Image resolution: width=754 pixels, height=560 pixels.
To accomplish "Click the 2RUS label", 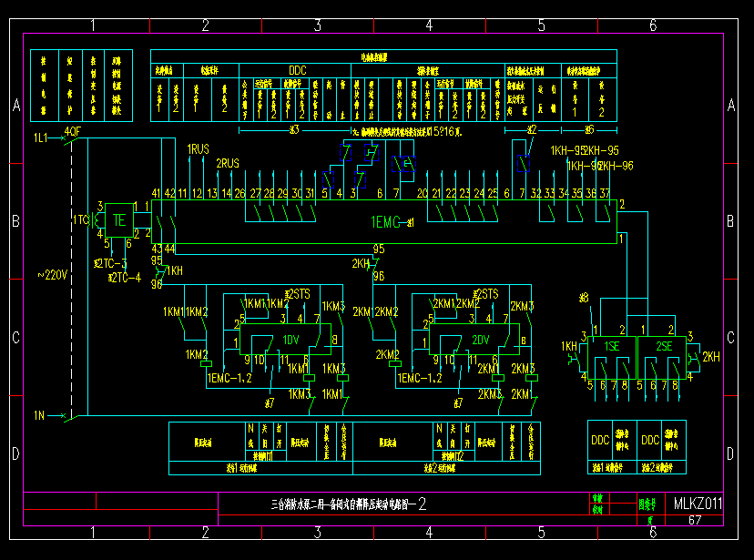I will (228, 163).
